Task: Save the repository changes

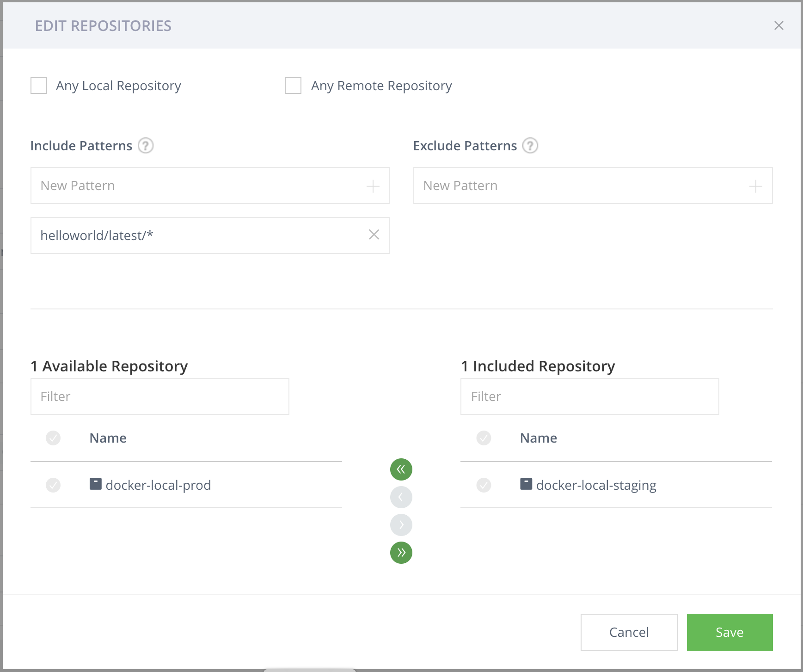Action: (x=729, y=632)
